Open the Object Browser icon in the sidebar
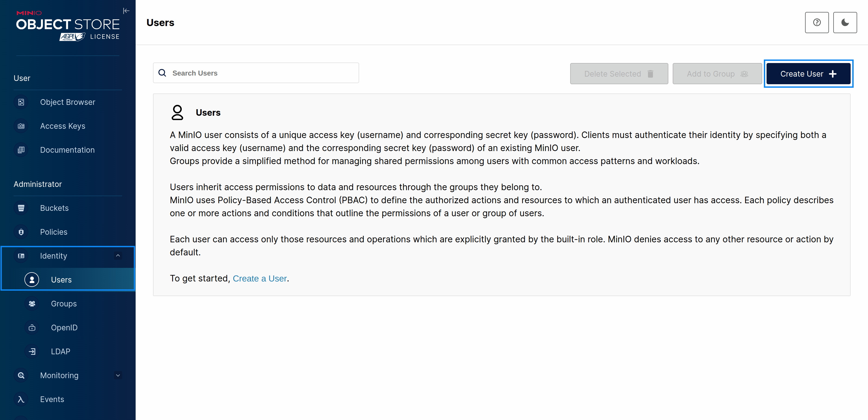Screen dimensions: 868x420 click(x=21, y=102)
